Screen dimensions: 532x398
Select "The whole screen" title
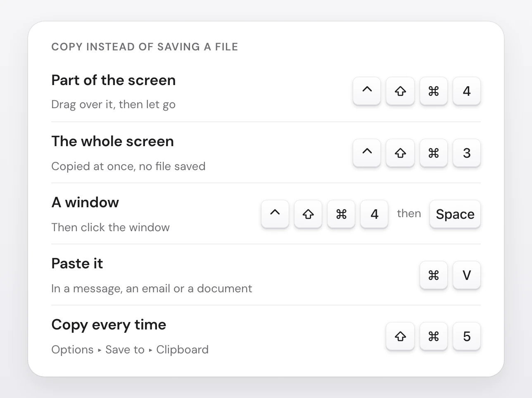pyautogui.click(x=112, y=141)
